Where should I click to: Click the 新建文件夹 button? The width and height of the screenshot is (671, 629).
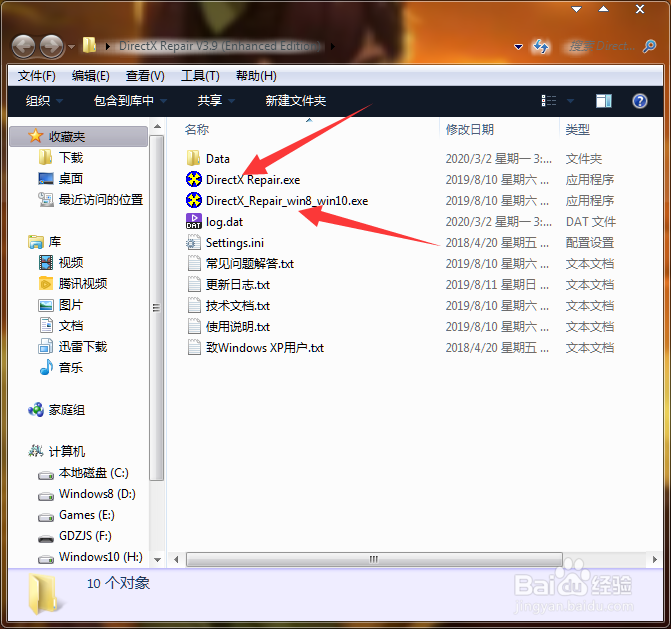tap(296, 101)
